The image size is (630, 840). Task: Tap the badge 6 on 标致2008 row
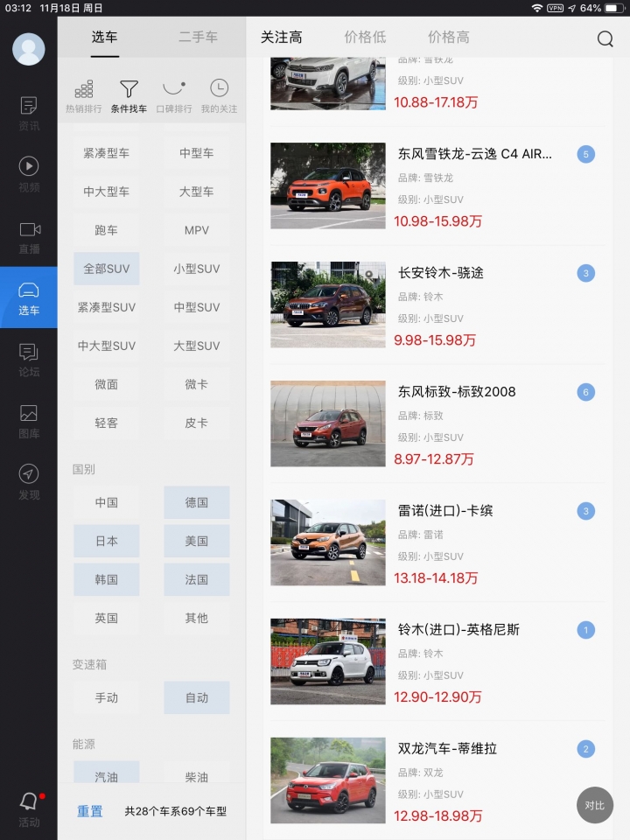click(585, 392)
